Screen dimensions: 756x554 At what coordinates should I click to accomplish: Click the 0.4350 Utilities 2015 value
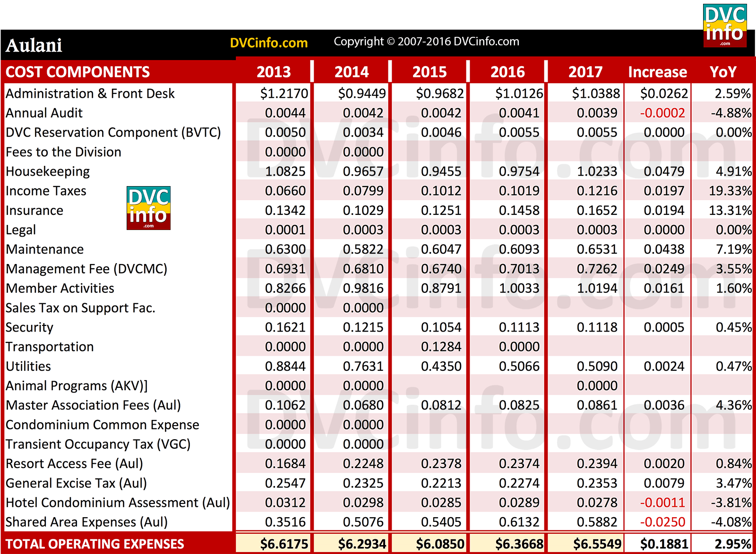click(x=441, y=366)
